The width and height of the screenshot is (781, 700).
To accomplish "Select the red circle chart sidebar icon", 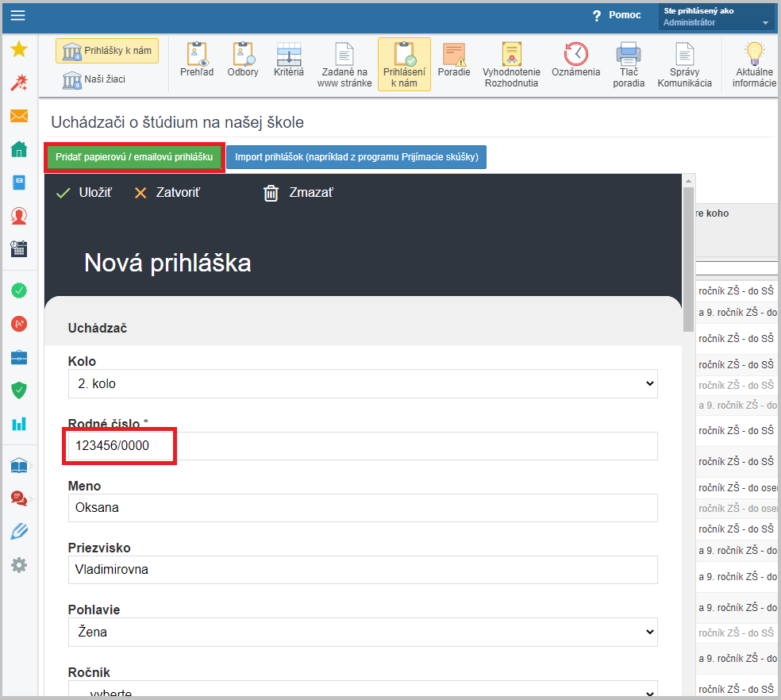I will pos(19,324).
